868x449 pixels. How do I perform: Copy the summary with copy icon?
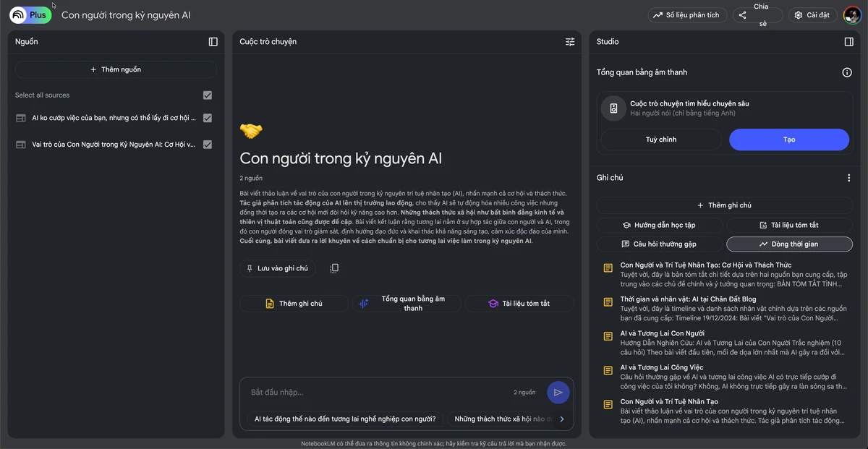[x=334, y=268]
